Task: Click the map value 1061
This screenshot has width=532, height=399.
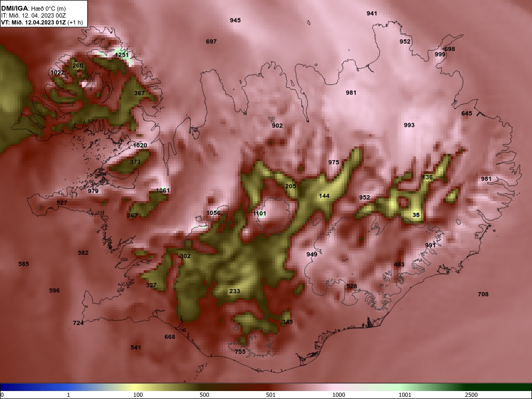Action: [162, 190]
